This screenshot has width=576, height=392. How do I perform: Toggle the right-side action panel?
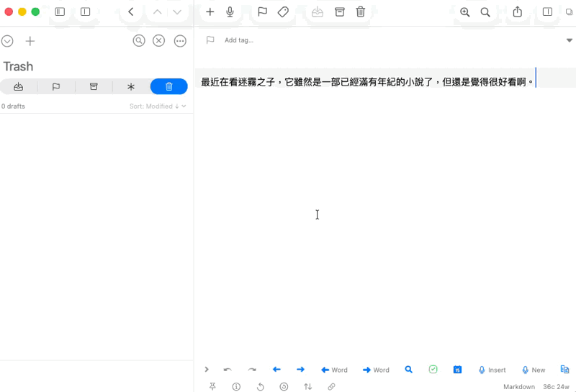tap(547, 12)
